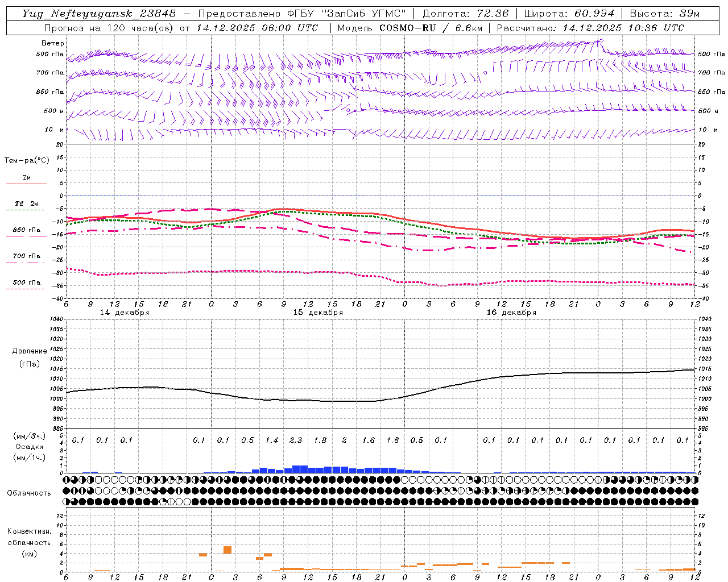
Task: Click the 'Осадки' precipitation label
Action: (x=30, y=447)
